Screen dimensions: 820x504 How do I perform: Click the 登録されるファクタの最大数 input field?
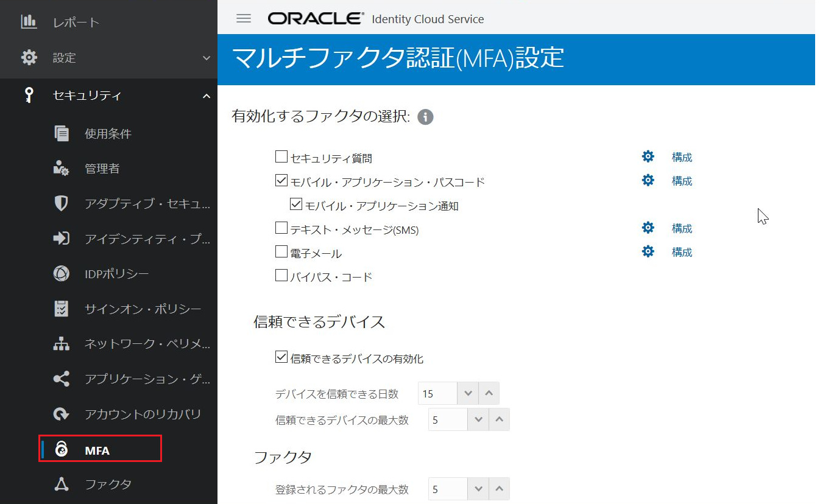coord(448,489)
